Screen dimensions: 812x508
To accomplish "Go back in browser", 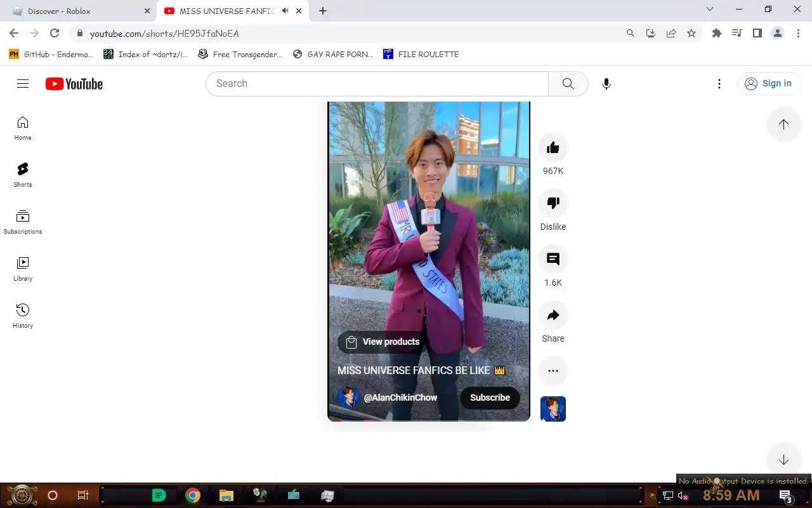I will pyautogui.click(x=14, y=33).
